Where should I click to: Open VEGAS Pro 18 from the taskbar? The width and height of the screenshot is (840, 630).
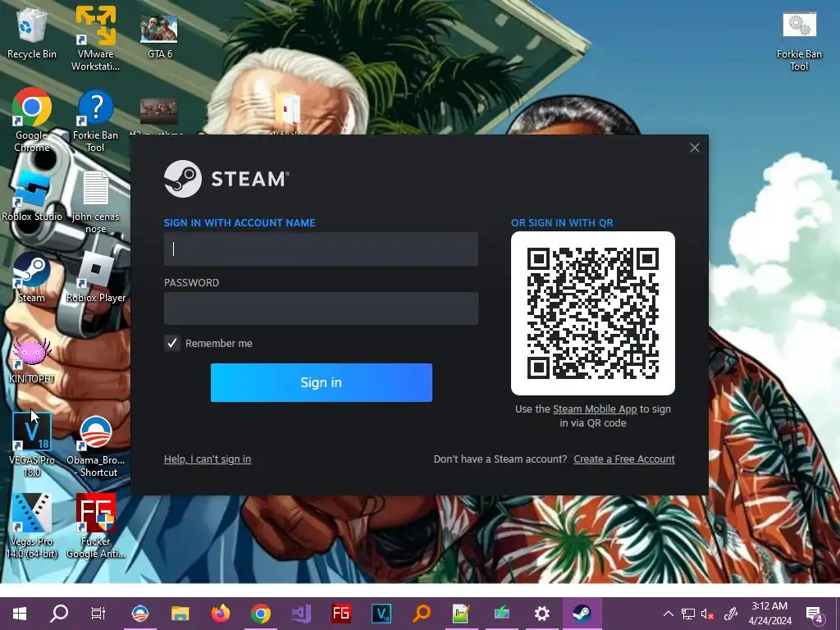click(x=381, y=613)
